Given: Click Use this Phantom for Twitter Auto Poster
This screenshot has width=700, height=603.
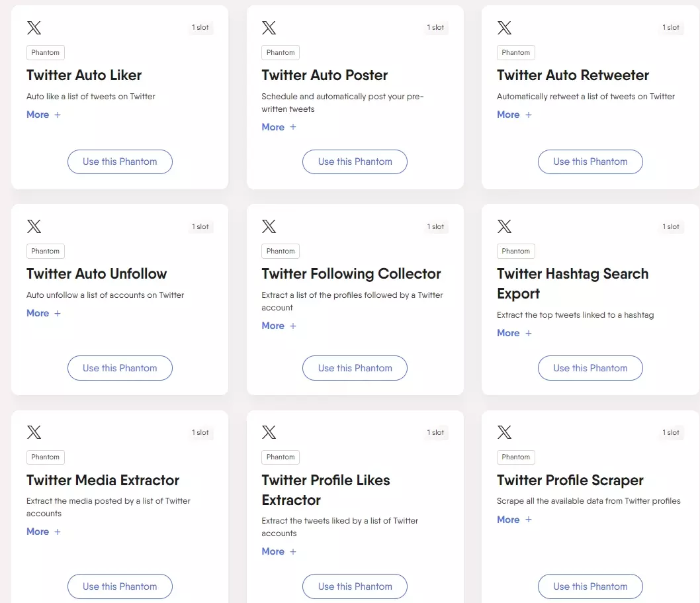Looking at the screenshot, I should (355, 162).
